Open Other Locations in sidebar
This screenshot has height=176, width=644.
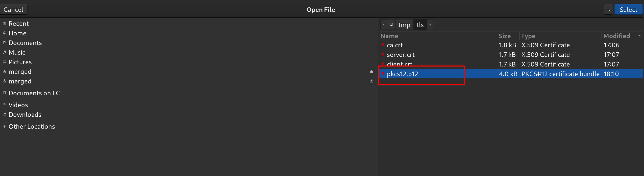click(x=32, y=126)
